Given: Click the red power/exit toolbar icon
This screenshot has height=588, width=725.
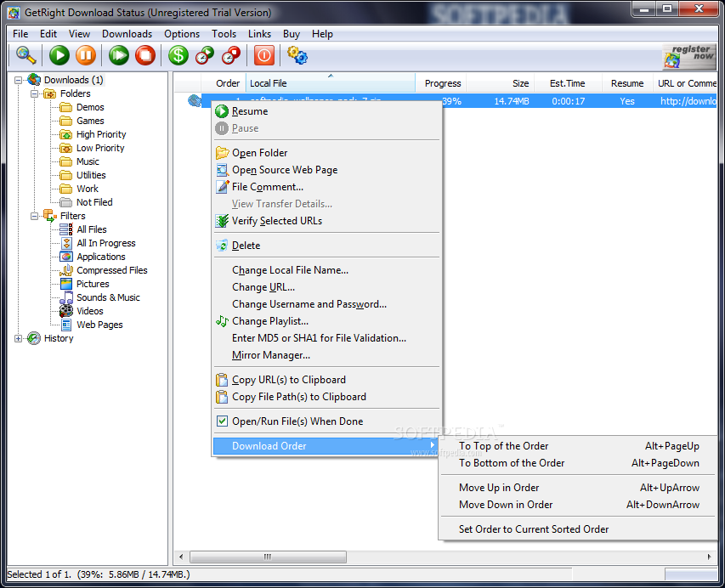Looking at the screenshot, I should pos(263,55).
